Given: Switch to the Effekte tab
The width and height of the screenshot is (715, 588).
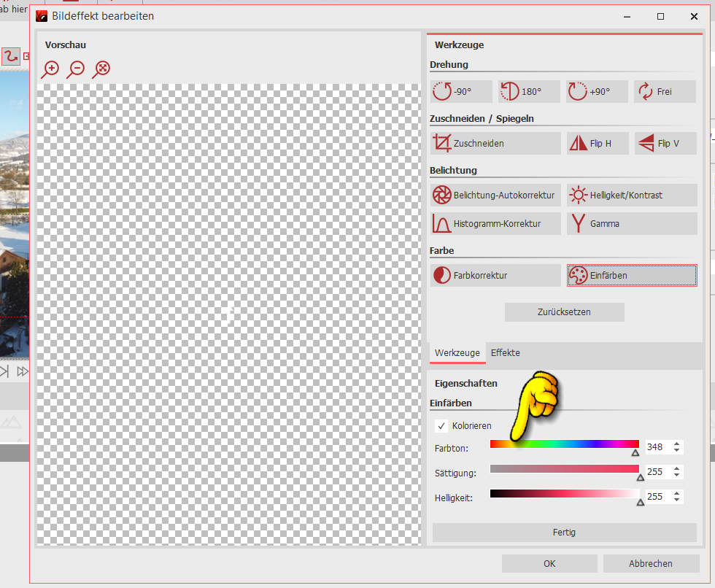Looking at the screenshot, I should coord(506,353).
